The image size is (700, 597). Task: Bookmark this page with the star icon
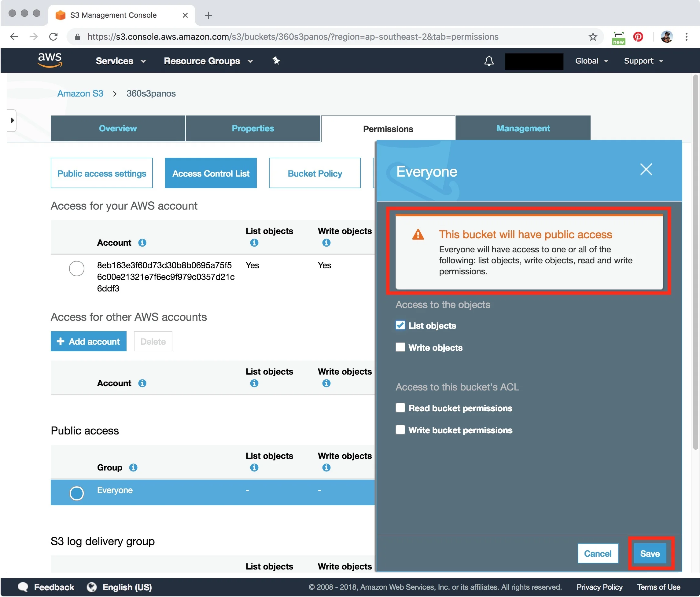click(593, 36)
